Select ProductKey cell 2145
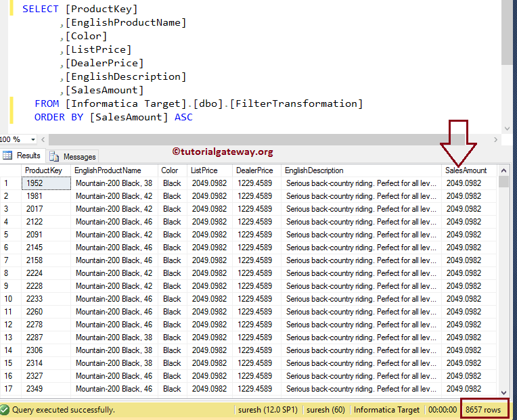Viewport: 517px width, 420px height. pyautogui.click(x=46, y=248)
